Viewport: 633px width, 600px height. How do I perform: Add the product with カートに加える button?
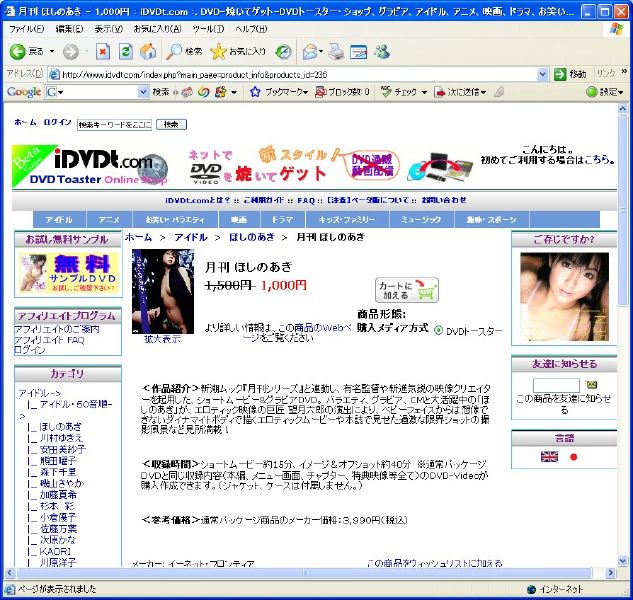tap(407, 290)
